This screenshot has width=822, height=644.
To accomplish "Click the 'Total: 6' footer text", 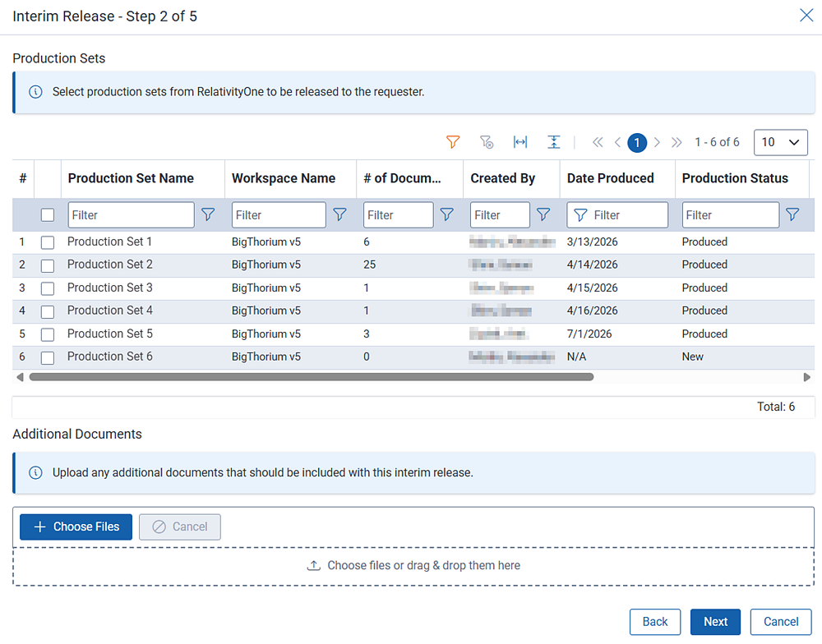I will point(776,407).
